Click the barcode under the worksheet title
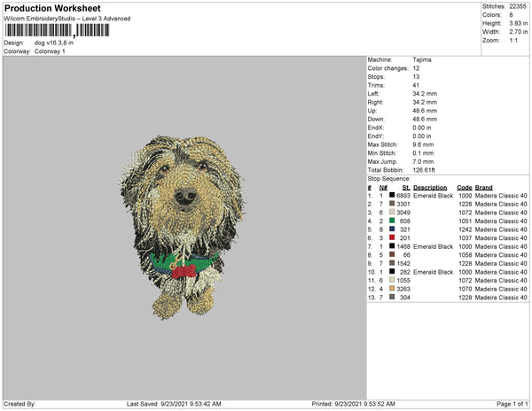Image resolution: width=532 pixels, height=411 pixels. click(x=57, y=30)
